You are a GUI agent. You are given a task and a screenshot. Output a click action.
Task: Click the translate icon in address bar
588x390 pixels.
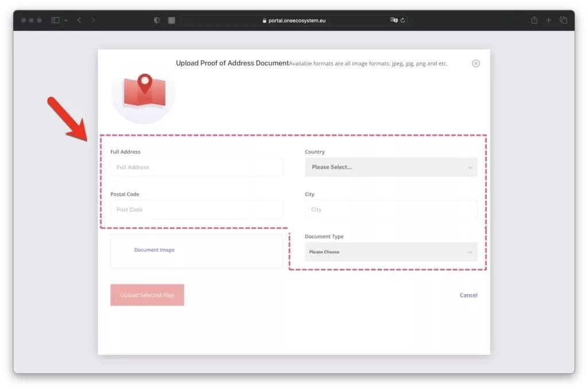[x=394, y=20]
